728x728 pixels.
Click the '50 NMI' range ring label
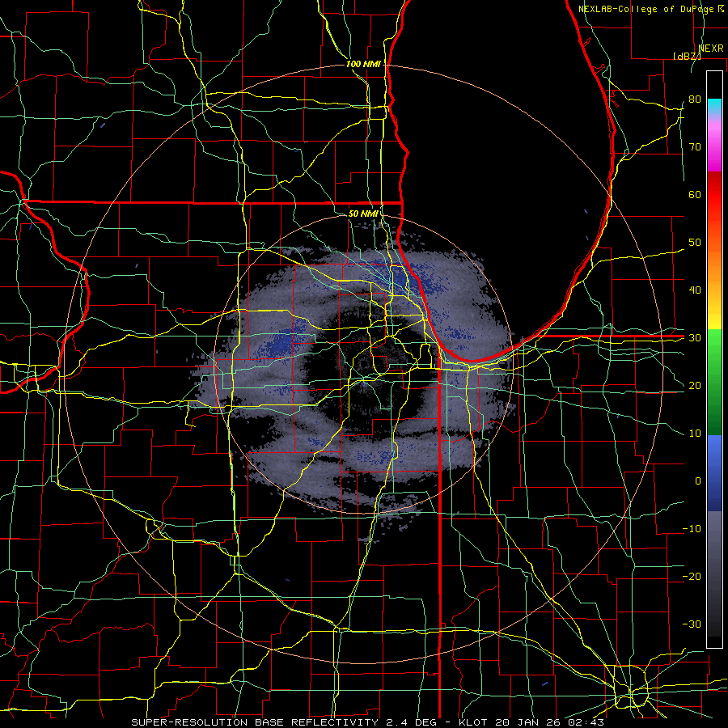point(362,214)
